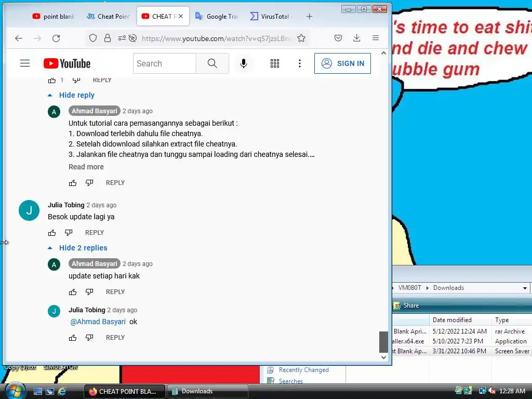Image resolution: width=532 pixels, height=399 pixels.
Task: Reply to Julia Tobing's 'ok' comment
Action: click(x=115, y=338)
